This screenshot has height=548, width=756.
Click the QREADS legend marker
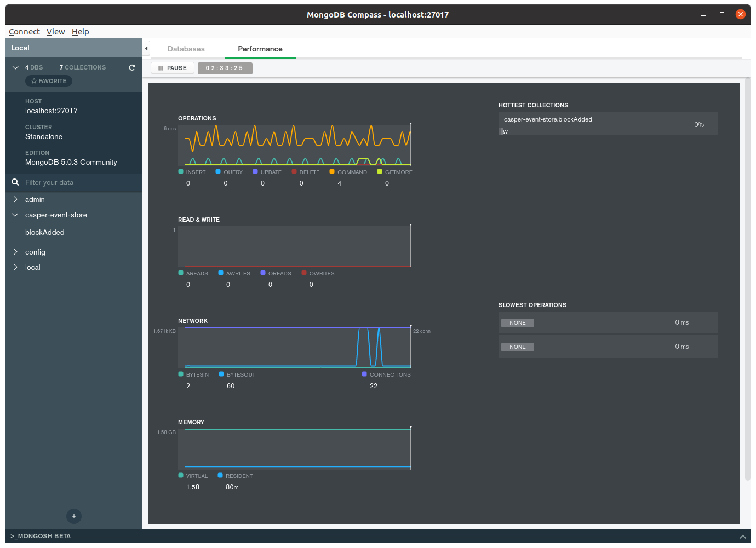point(263,273)
